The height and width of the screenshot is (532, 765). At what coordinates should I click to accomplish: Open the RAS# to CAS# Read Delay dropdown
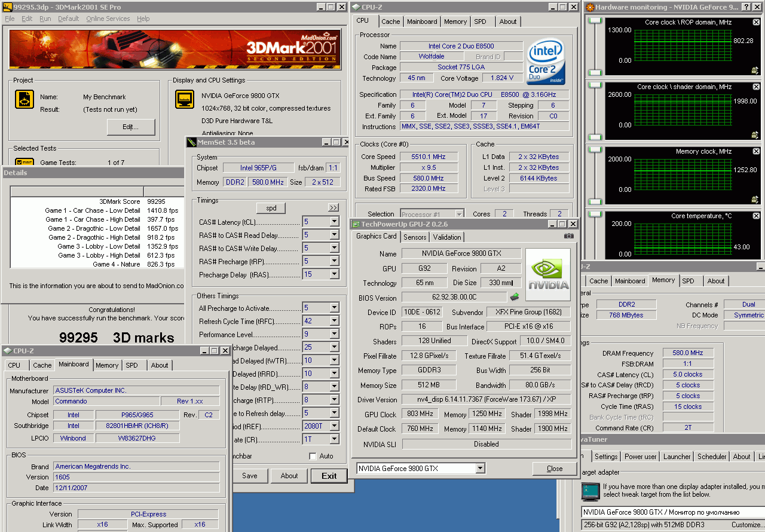tap(334, 235)
